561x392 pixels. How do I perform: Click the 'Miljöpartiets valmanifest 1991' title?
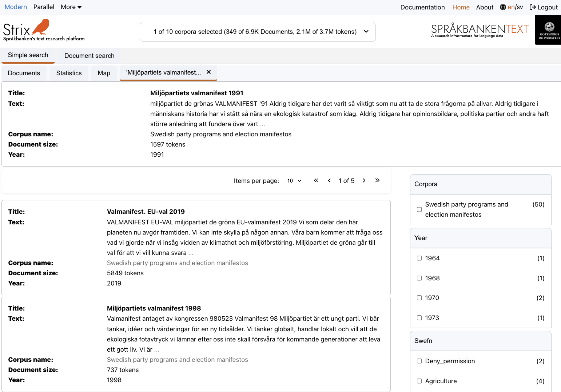[x=197, y=93]
